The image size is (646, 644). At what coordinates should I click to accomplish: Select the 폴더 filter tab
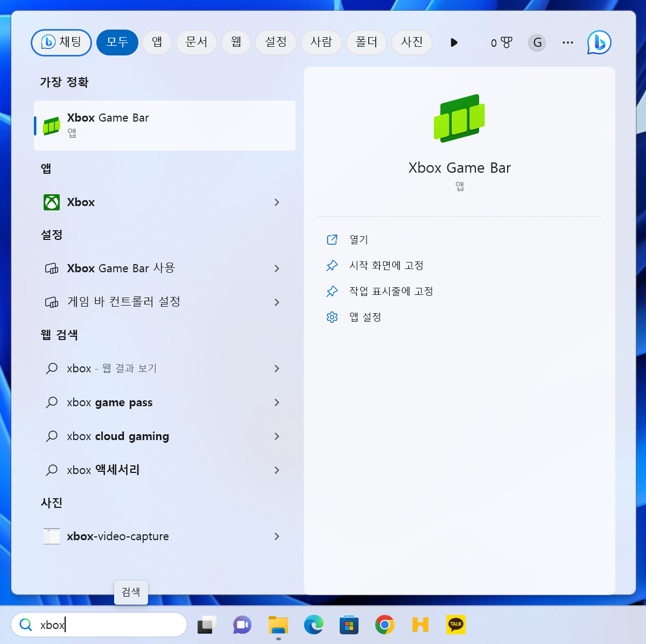tap(367, 43)
